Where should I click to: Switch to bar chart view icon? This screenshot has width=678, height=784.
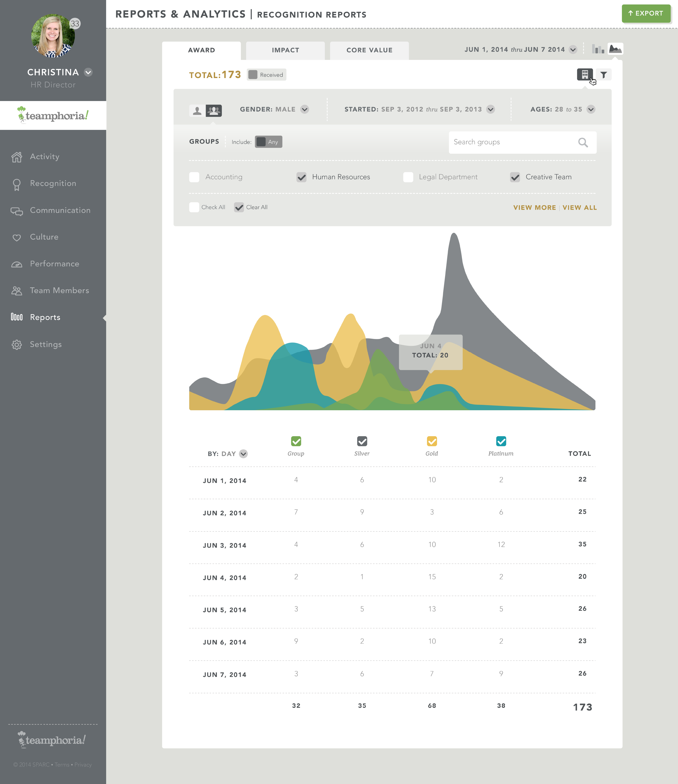(598, 49)
